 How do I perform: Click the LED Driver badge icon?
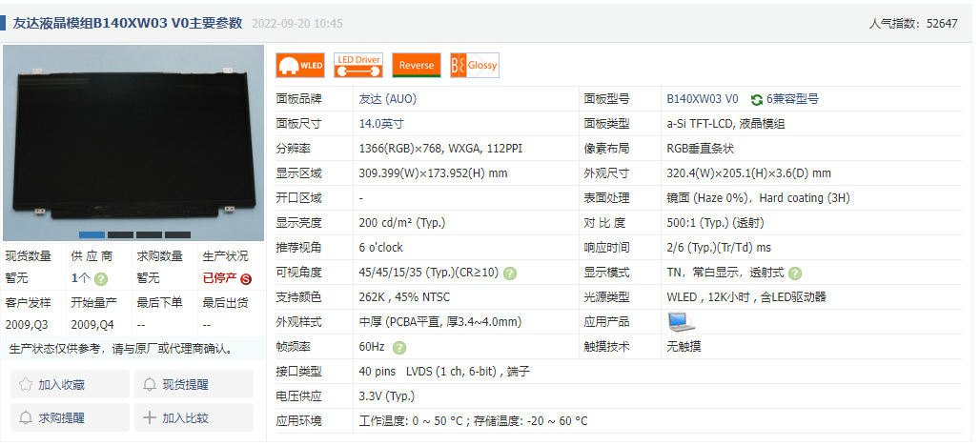[x=358, y=65]
